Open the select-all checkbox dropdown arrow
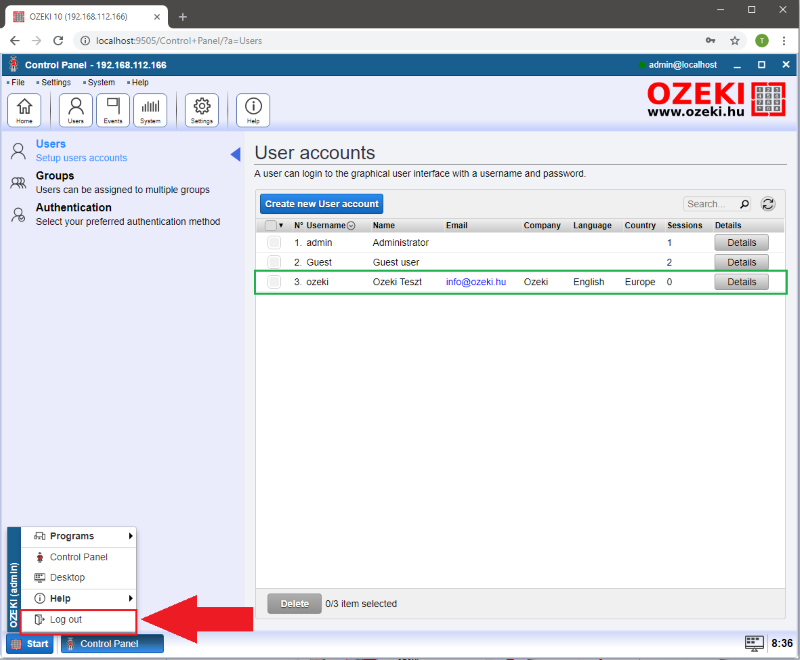The image size is (800, 660). click(282, 226)
